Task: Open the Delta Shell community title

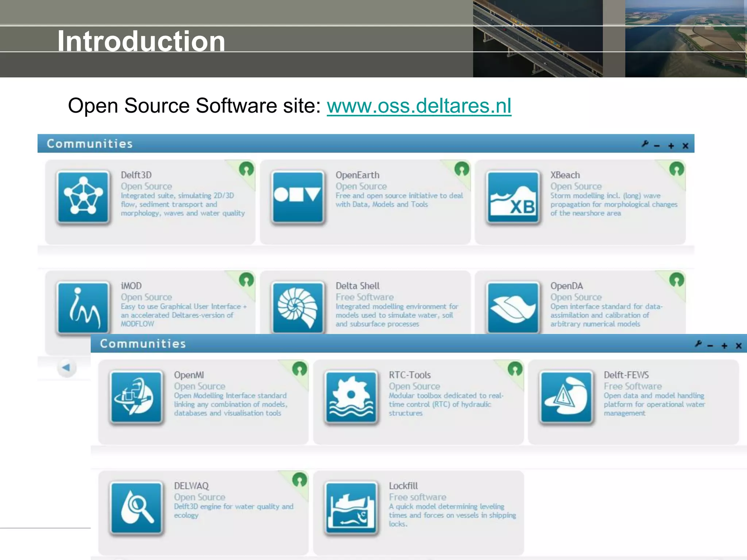Action: click(357, 286)
